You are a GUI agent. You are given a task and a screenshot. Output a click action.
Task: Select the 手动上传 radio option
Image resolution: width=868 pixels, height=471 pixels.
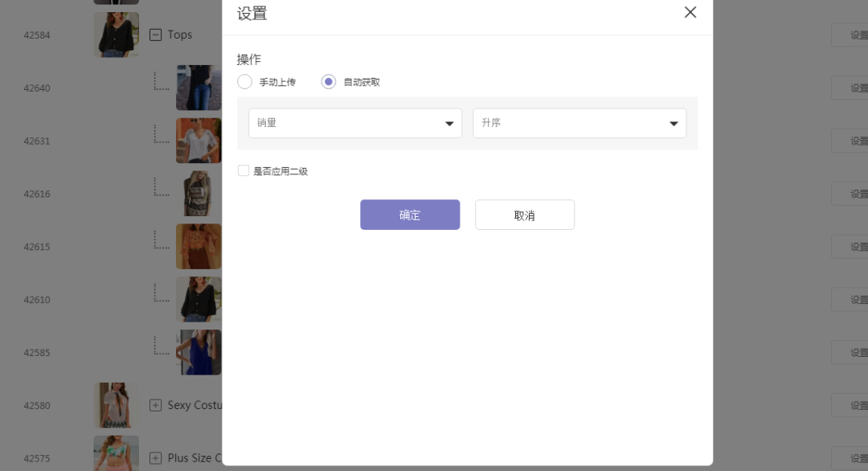(245, 82)
